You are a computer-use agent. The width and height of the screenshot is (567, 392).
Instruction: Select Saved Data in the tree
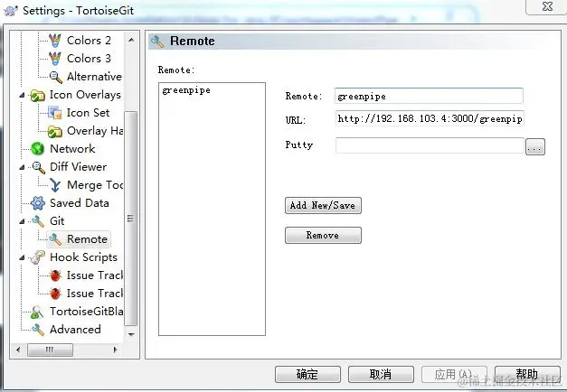point(80,203)
